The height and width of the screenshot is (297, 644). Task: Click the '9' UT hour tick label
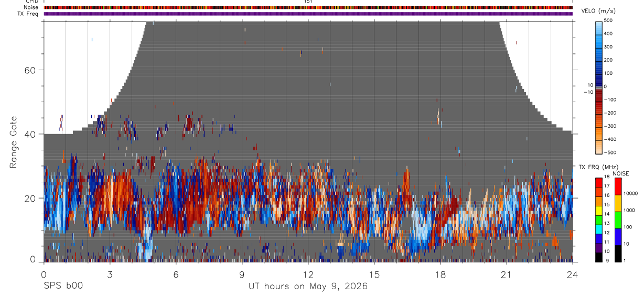point(242,274)
